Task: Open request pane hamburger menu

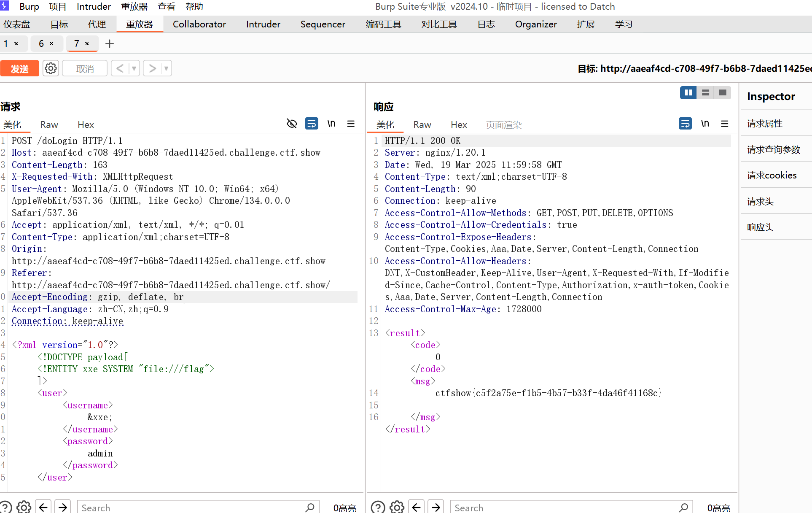Action: (x=351, y=124)
